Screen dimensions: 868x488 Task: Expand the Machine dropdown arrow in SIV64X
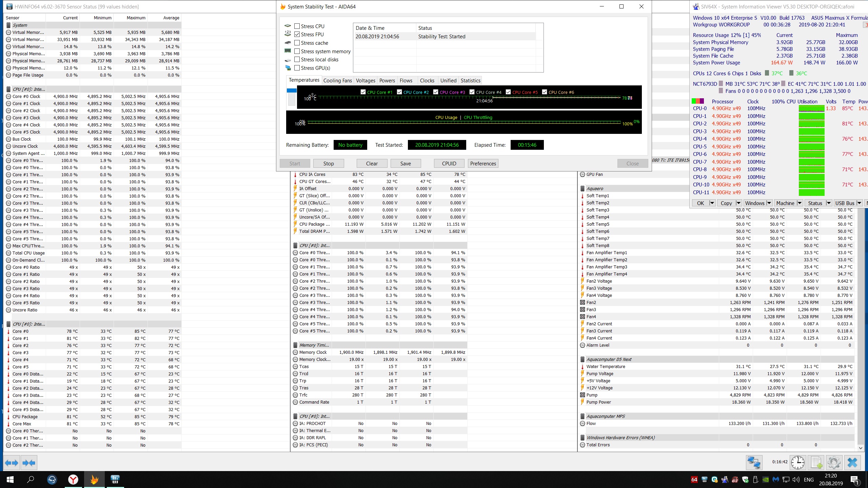click(800, 203)
